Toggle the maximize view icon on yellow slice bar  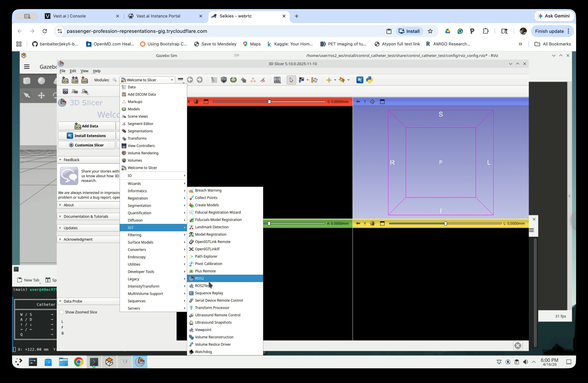click(x=382, y=224)
